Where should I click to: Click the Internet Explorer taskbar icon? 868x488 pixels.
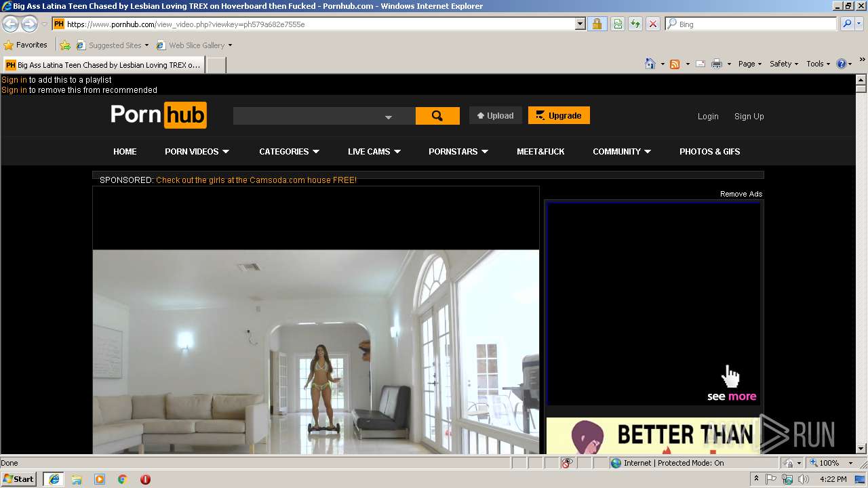coord(54,479)
